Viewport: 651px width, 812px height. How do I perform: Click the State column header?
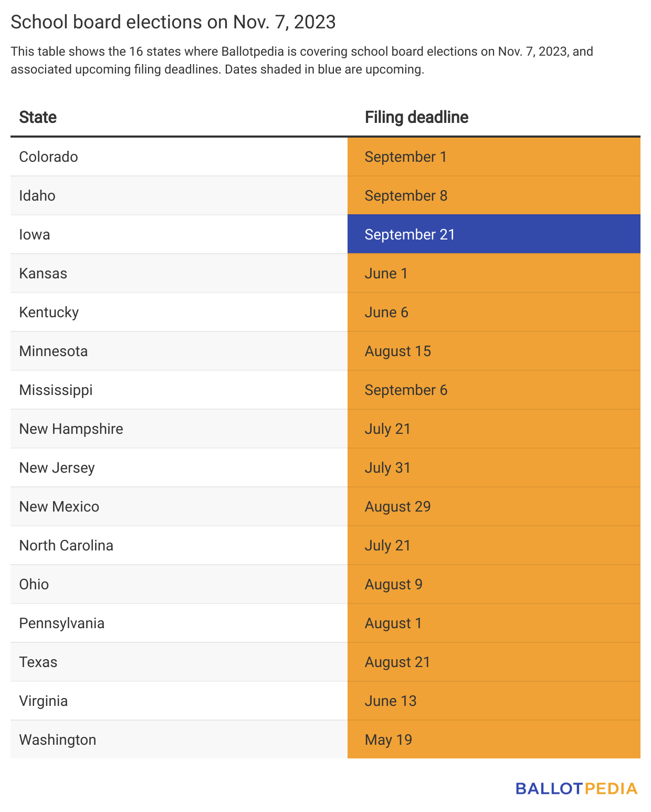tap(38, 117)
